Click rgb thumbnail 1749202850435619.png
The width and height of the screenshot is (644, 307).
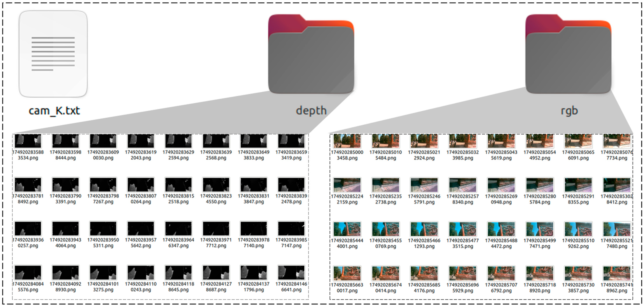click(x=501, y=141)
